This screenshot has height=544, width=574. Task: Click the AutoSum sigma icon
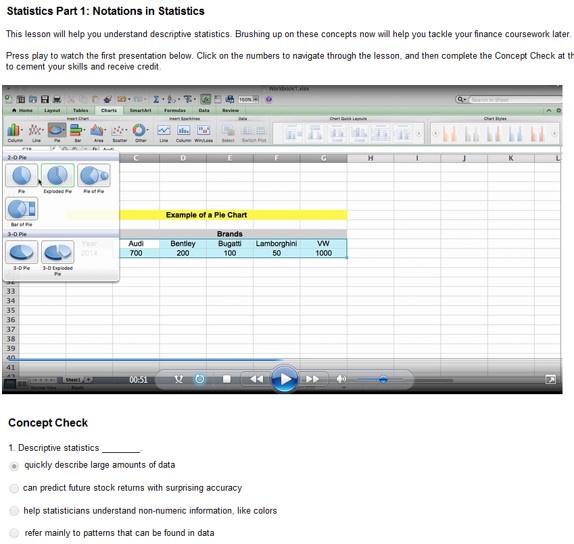[156, 99]
